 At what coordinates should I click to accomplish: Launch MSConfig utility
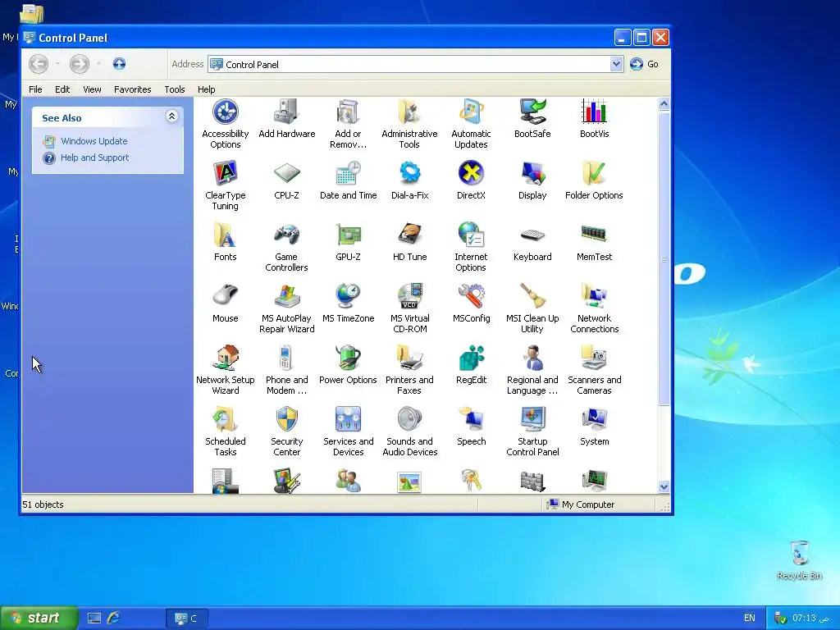coord(471,304)
